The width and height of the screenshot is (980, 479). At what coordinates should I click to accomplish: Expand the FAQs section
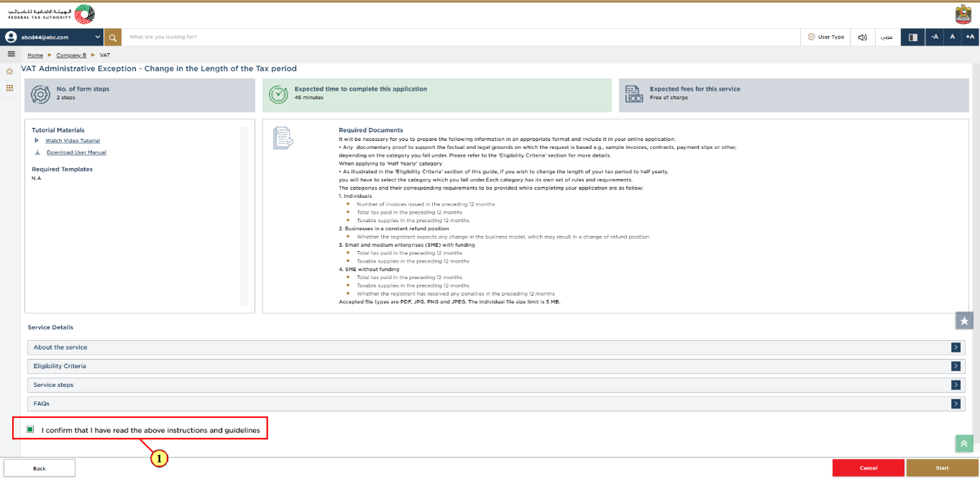495,403
